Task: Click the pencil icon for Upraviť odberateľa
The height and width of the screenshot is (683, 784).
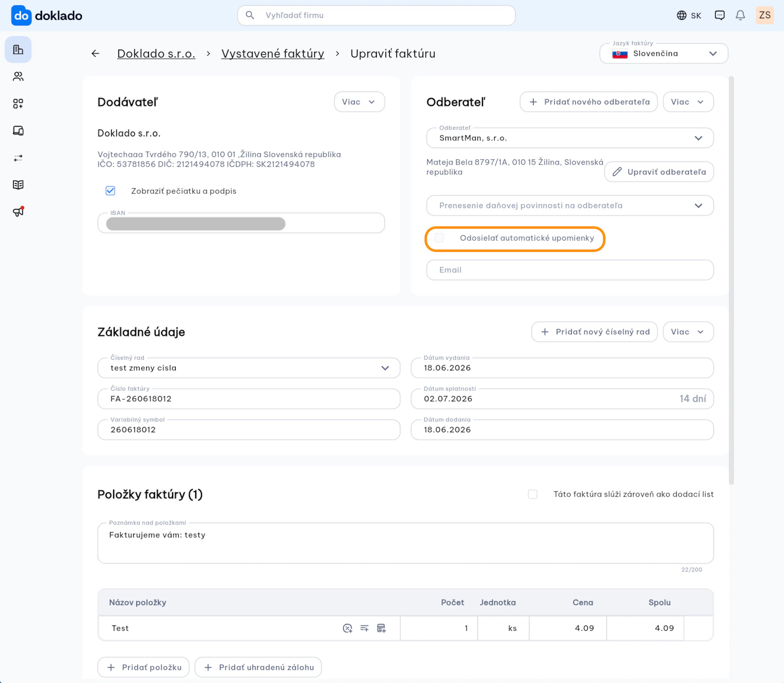Action: (x=617, y=172)
